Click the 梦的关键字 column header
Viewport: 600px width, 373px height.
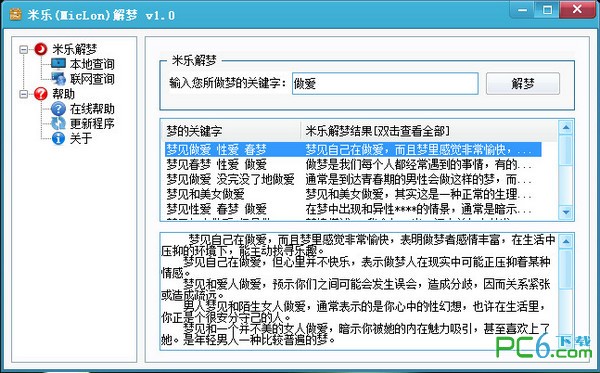231,131
